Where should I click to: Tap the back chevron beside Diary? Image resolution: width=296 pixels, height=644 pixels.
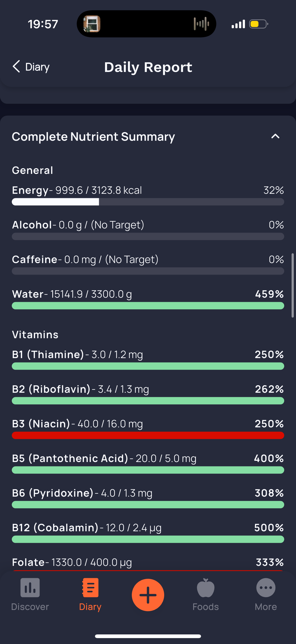click(x=16, y=67)
